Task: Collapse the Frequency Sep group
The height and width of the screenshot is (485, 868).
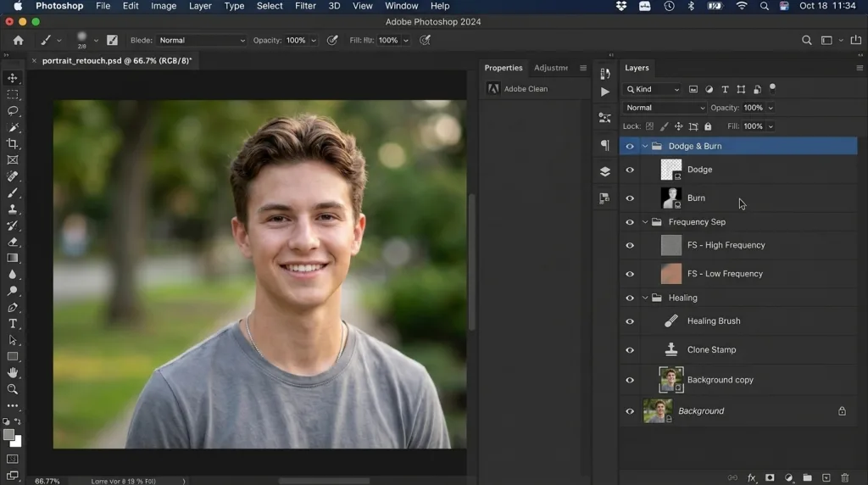Action: click(x=645, y=222)
